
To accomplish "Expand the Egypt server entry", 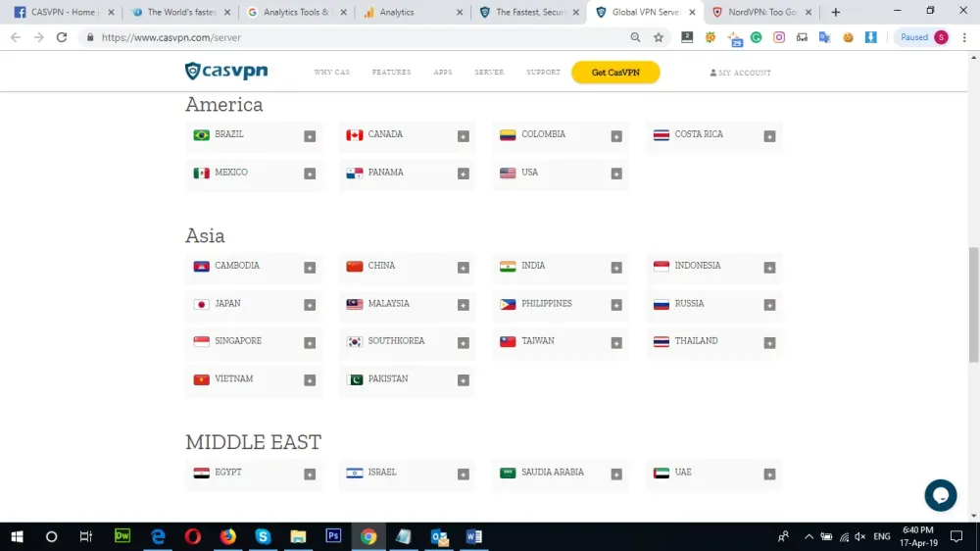I will [310, 475].
